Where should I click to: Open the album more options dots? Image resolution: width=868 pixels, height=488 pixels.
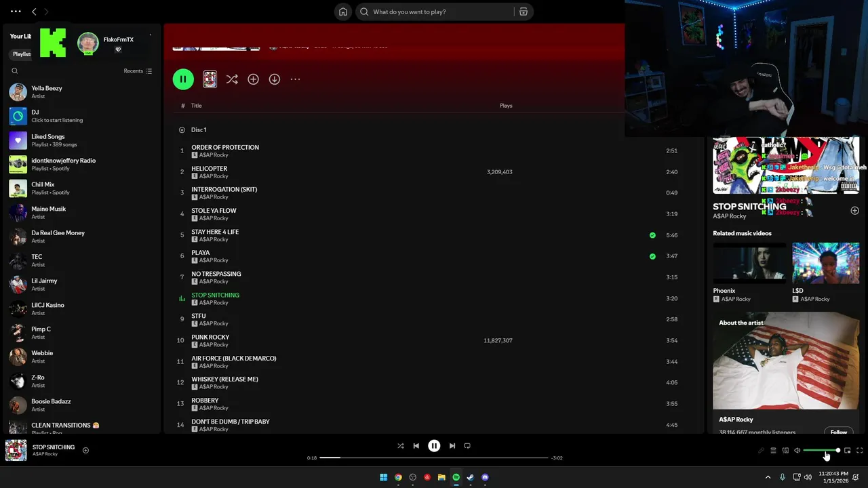pyautogui.click(x=295, y=79)
